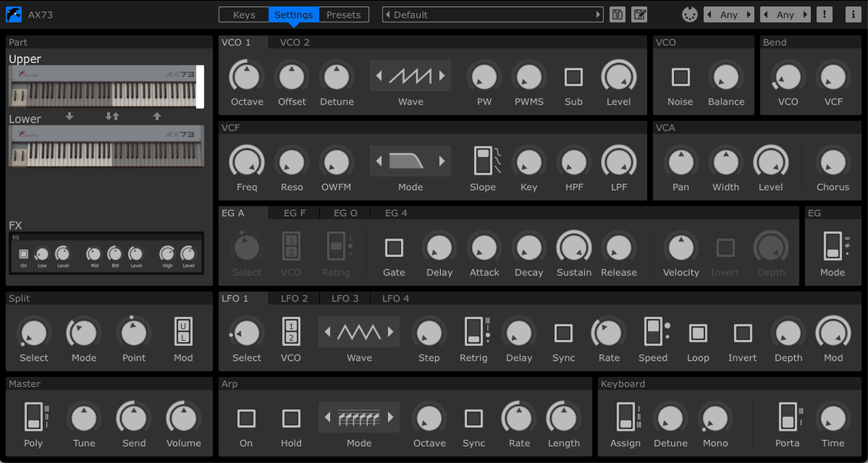Click the Retrig button in LFO 1
Screen dimensions: 868x463
tap(473, 333)
